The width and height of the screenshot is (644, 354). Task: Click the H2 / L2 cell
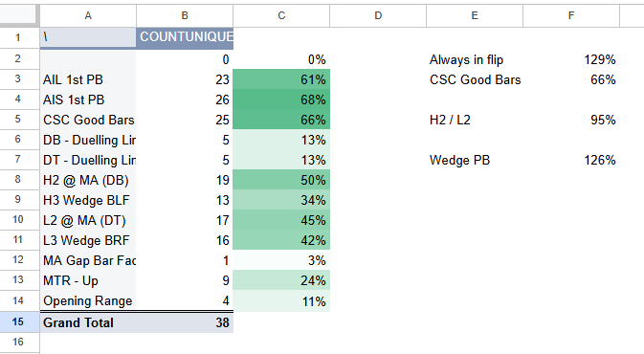(x=475, y=120)
